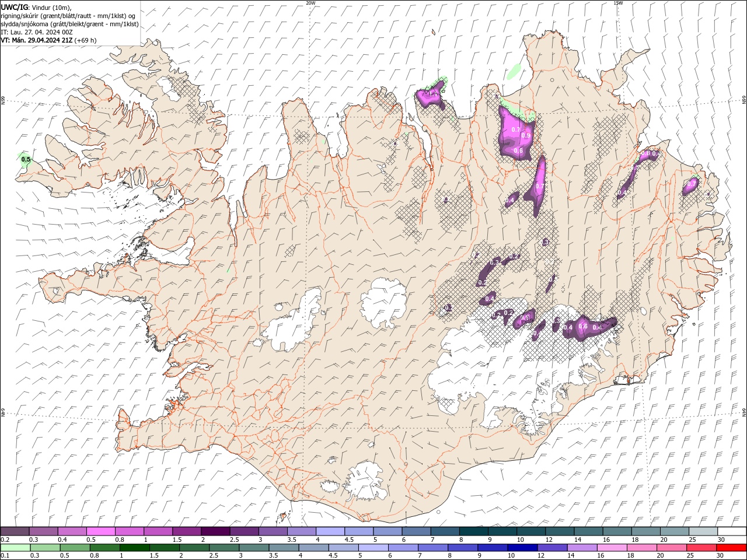The image size is (747, 560).
Task: Choose the grey-blue swatch labeled 4 in the lower legend
Action: (x=313, y=548)
